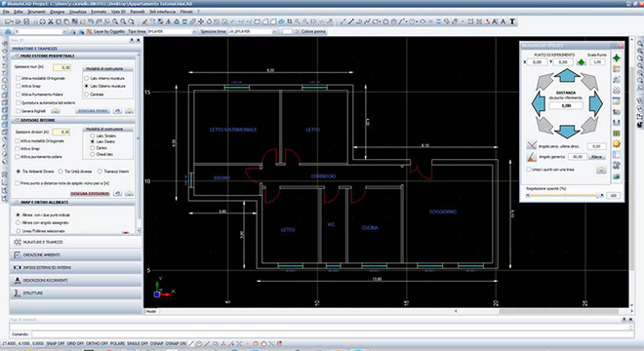Open the Tipo linea BYLAYER dropdown
The image size is (644, 351).
tap(172, 31)
